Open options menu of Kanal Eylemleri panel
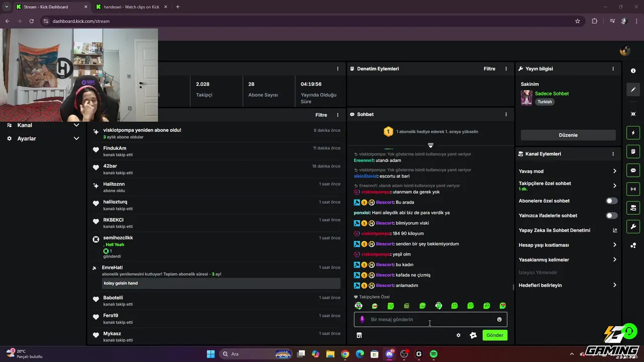644x362 pixels. pyautogui.click(x=613, y=154)
